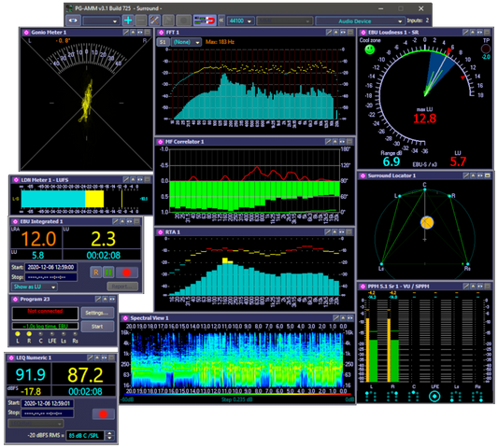Click the L channel level bar in PPM meter
498x448 pixels.
pyautogui.click(x=371, y=351)
